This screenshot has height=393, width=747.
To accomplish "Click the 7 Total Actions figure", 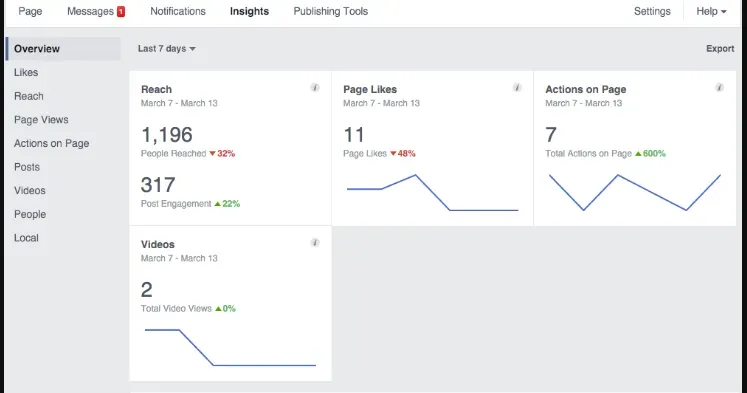I will point(551,135).
